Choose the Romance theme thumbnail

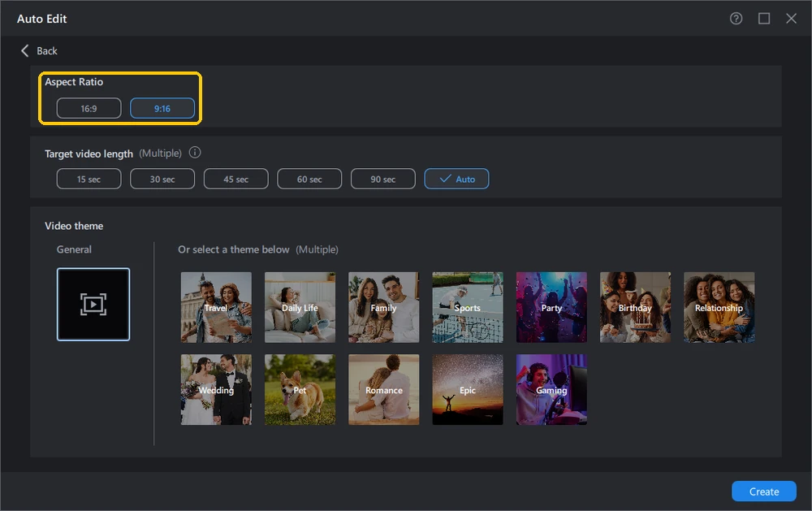[384, 390]
